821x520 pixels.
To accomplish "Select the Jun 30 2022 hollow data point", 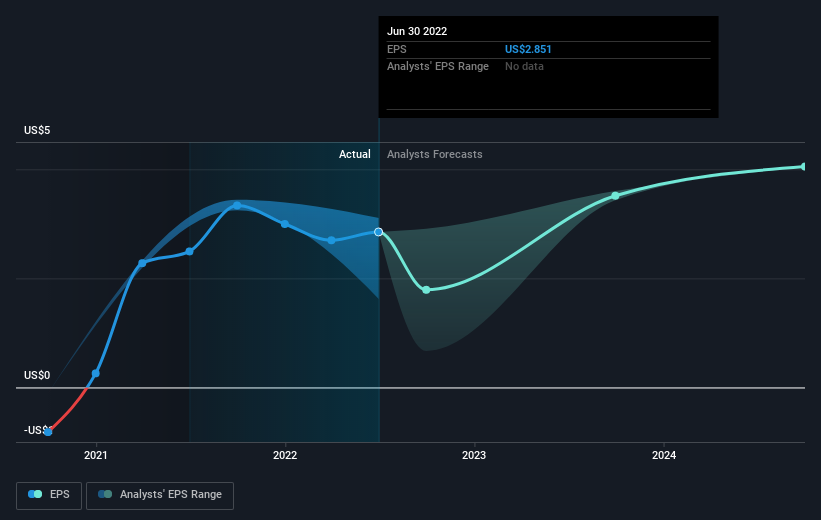I will pos(379,232).
